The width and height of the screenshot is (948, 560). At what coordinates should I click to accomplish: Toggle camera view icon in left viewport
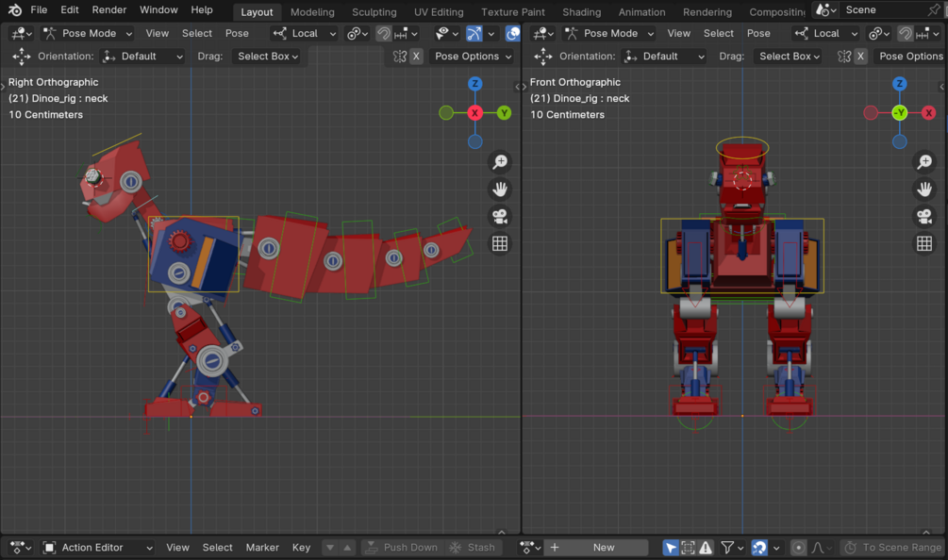coord(500,216)
